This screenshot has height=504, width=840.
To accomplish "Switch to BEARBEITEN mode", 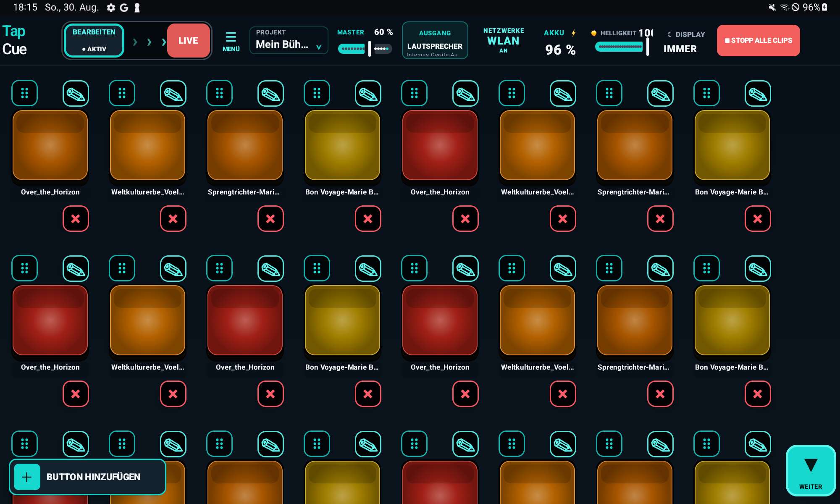I will click(94, 40).
